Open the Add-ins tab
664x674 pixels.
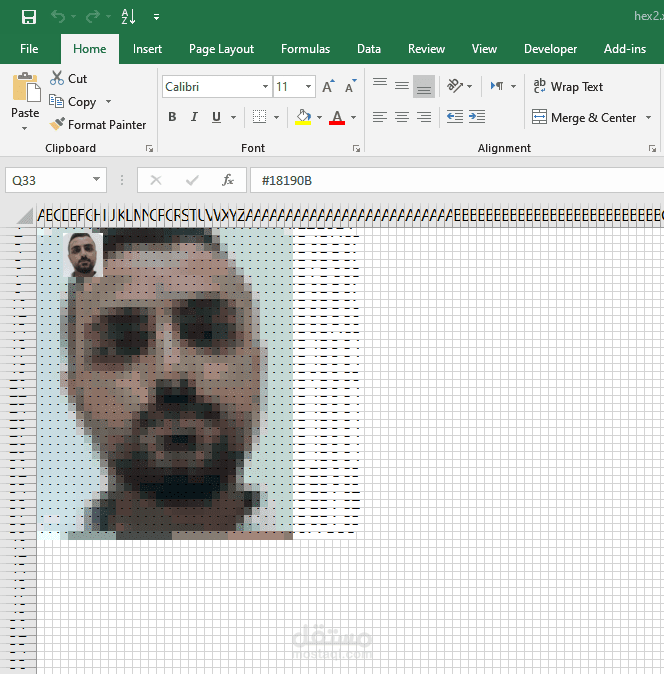(x=624, y=49)
